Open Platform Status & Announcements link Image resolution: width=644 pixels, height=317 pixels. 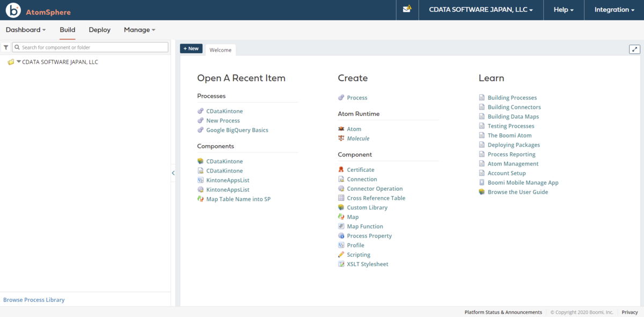[503, 312]
